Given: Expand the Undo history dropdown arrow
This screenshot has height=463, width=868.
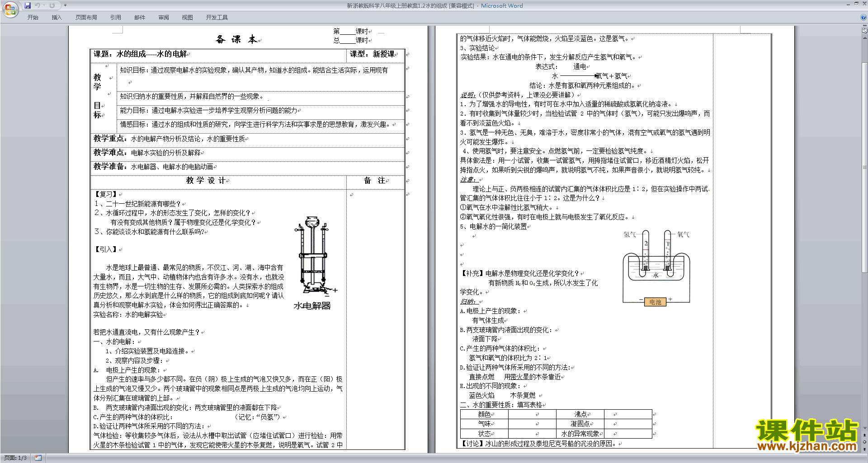Looking at the screenshot, I should [44, 5].
